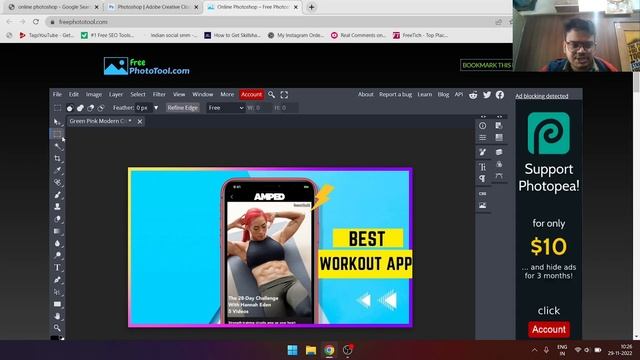
Task: Select the Eraser tool
Action: pos(57,219)
